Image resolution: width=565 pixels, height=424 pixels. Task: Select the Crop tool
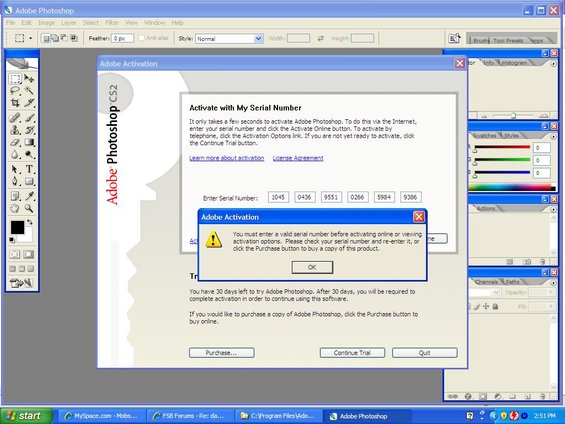coord(15,103)
